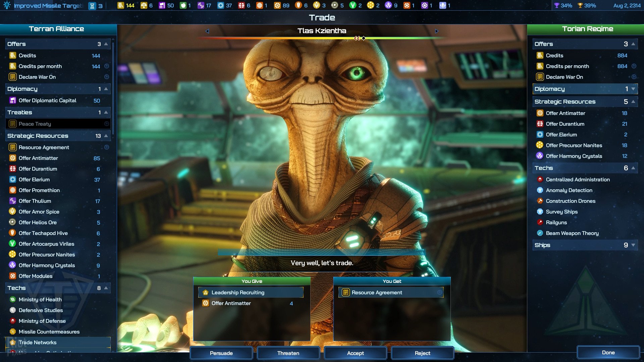Image resolution: width=644 pixels, height=362 pixels.
Task: Collapse the Techs section on the Torian side
Action: pyautogui.click(x=633, y=168)
